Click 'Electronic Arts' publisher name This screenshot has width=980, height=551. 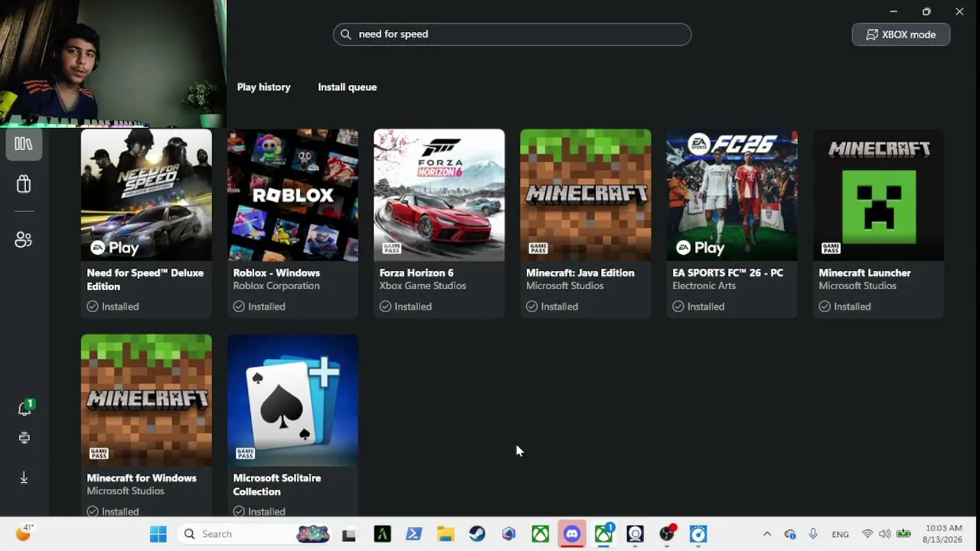pos(704,286)
